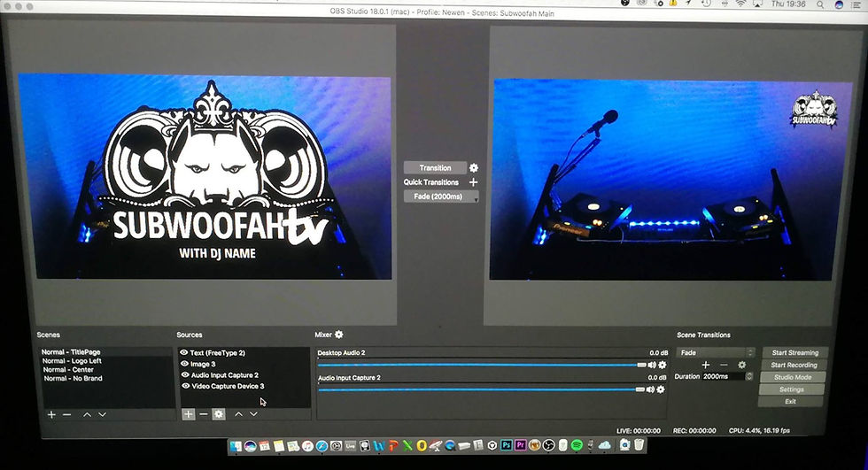Click preview pane with SUBWOOFAH logo
This screenshot has width=868, height=470.
[x=205, y=177]
